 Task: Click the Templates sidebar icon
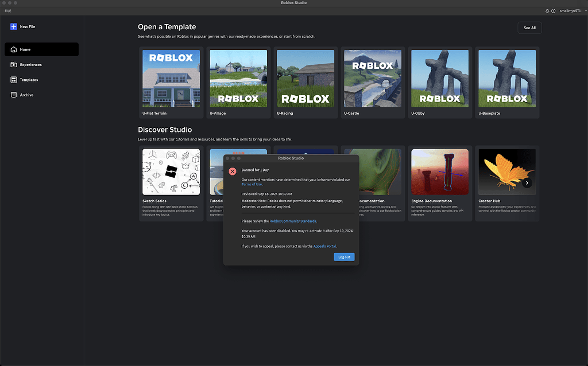(13, 80)
